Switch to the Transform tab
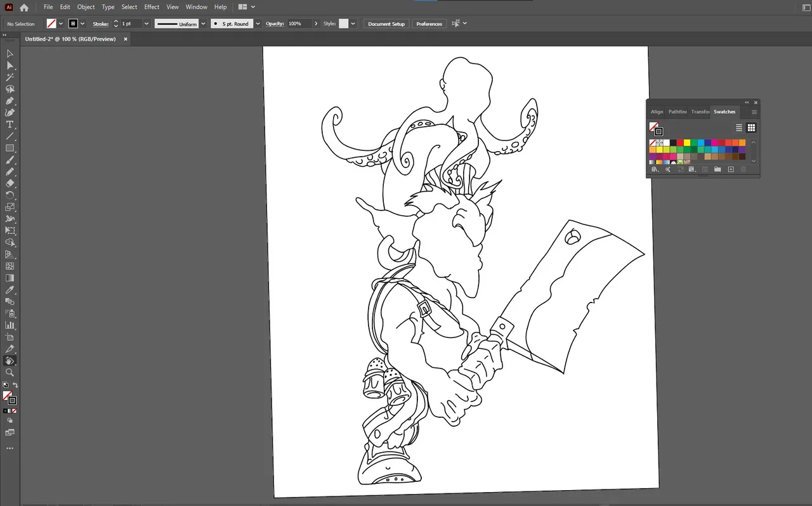812x506 pixels. click(700, 112)
